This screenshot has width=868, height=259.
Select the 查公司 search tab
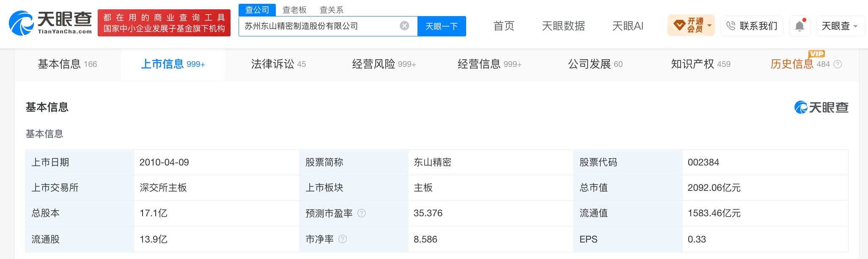[x=257, y=10]
